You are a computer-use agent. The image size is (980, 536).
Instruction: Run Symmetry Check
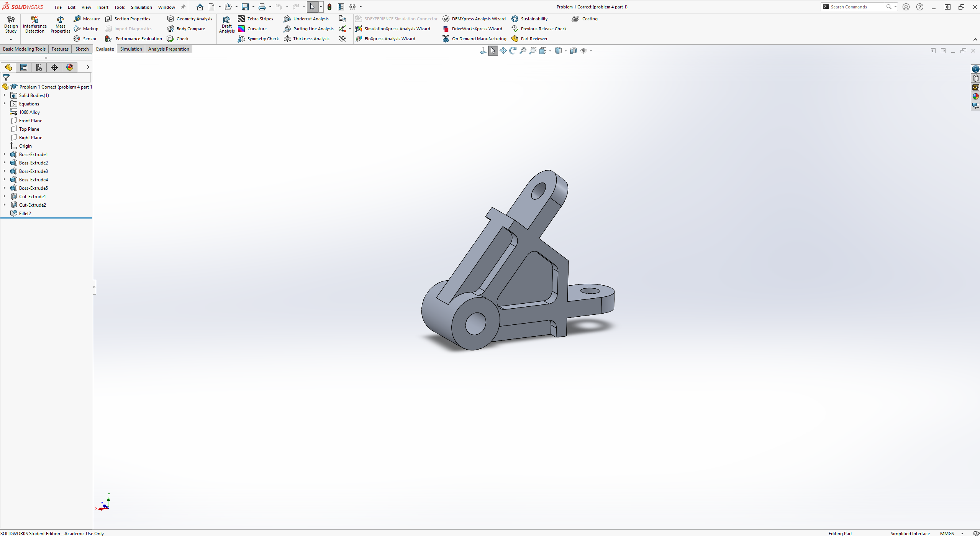[259, 39]
